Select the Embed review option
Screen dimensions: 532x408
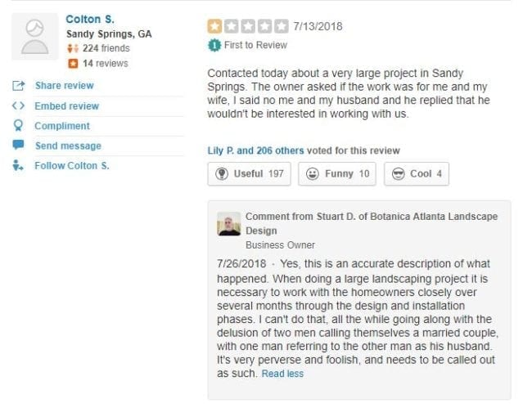(x=66, y=106)
